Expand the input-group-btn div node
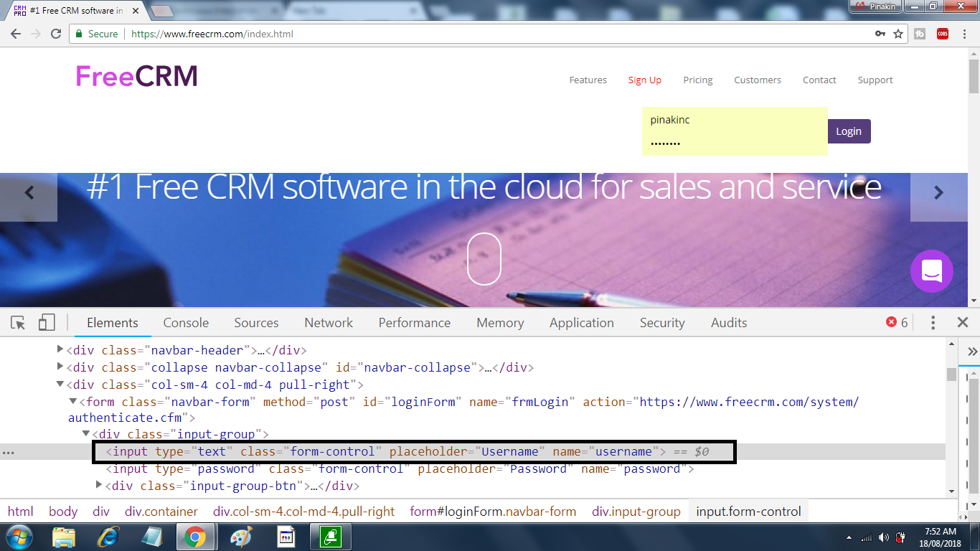The height and width of the screenshot is (551, 980). point(99,486)
